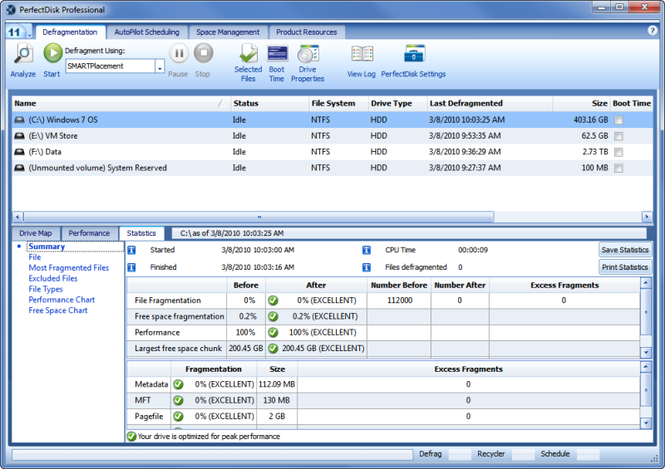Sort drives by Size column header
The image size is (665, 469).
(581, 103)
